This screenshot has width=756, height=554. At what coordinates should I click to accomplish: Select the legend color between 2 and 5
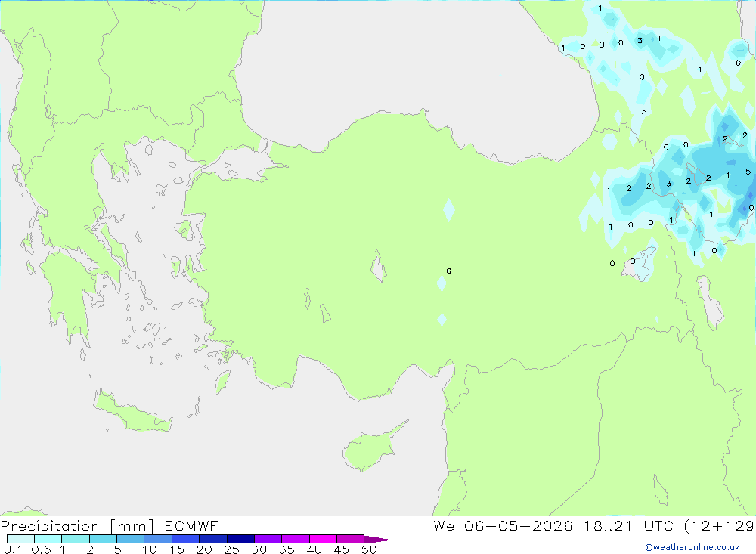coord(103,539)
